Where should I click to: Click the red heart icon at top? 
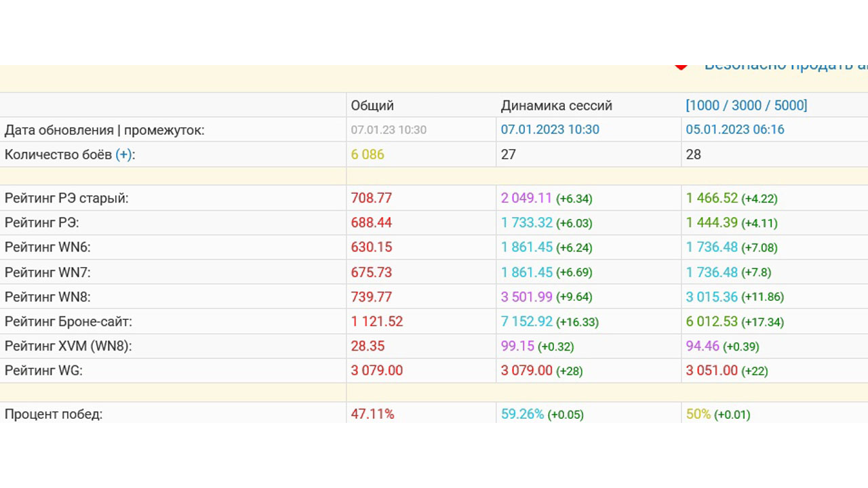681,66
